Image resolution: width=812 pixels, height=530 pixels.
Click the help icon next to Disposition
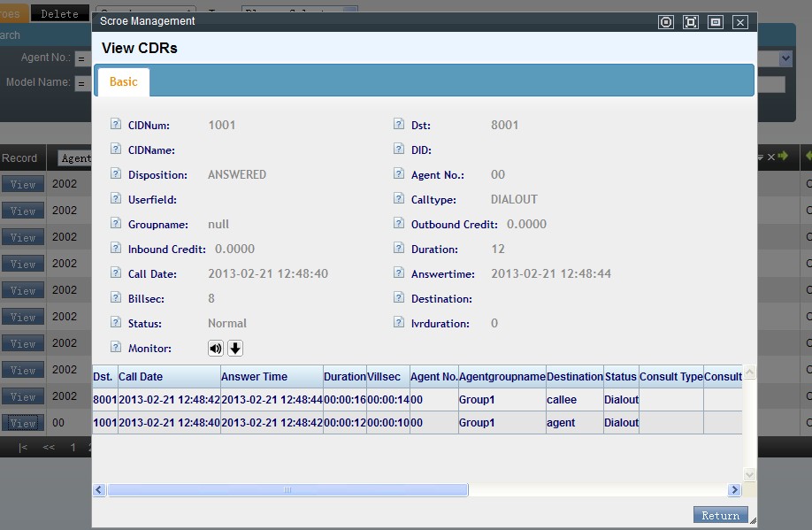(115, 174)
